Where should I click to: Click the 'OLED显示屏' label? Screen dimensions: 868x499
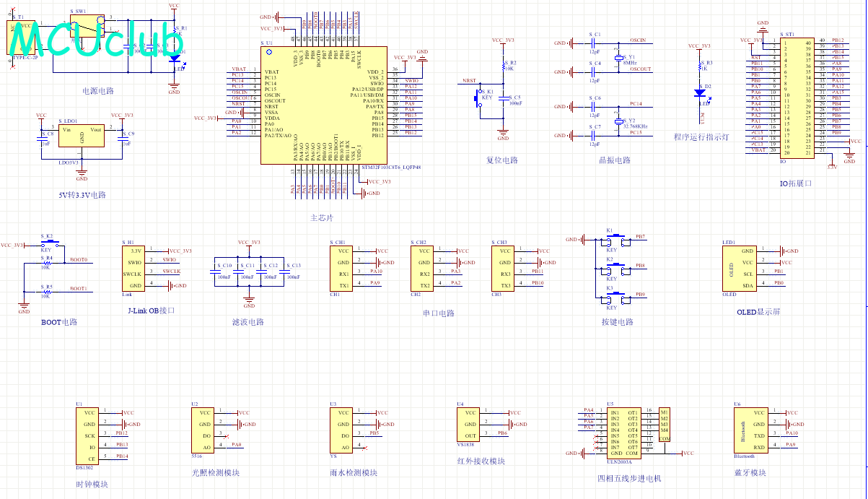(758, 312)
